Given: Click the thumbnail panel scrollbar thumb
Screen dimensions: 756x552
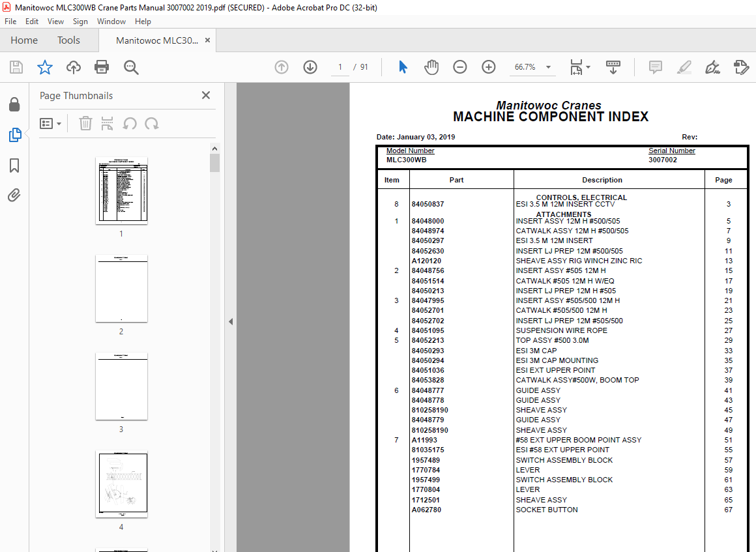Looking at the screenshot, I should pos(214,163).
